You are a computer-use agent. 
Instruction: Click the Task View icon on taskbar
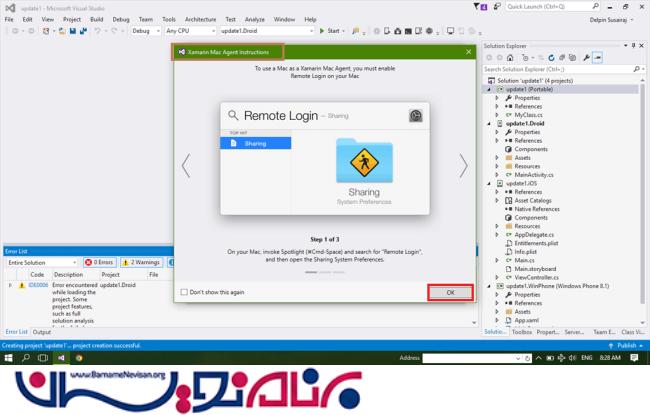click(43, 358)
